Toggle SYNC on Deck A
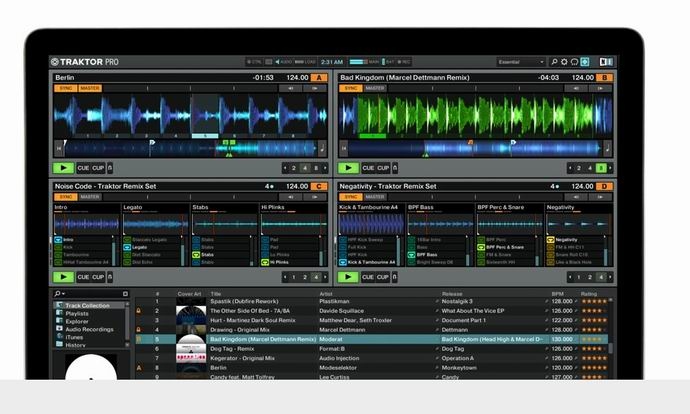Image resolution: width=690 pixels, height=414 pixels. tap(66, 88)
